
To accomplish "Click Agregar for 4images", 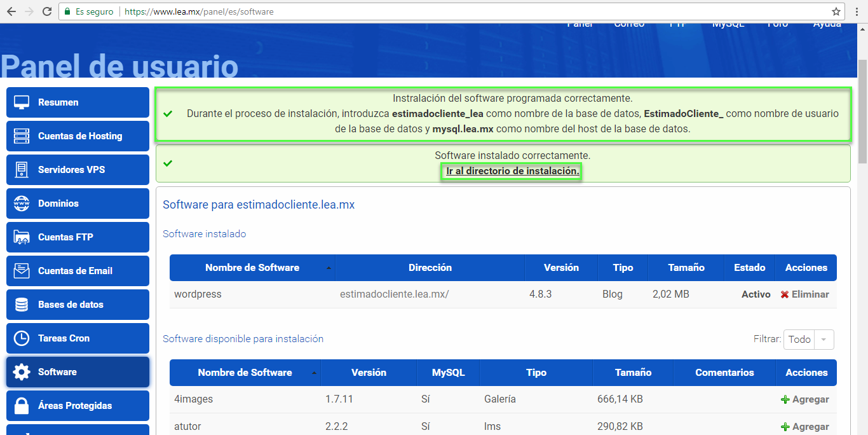I will pyautogui.click(x=811, y=399).
